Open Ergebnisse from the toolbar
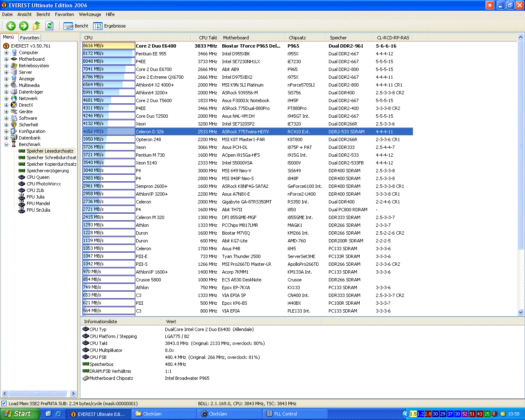The height and width of the screenshot is (420, 525). point(110,26)
